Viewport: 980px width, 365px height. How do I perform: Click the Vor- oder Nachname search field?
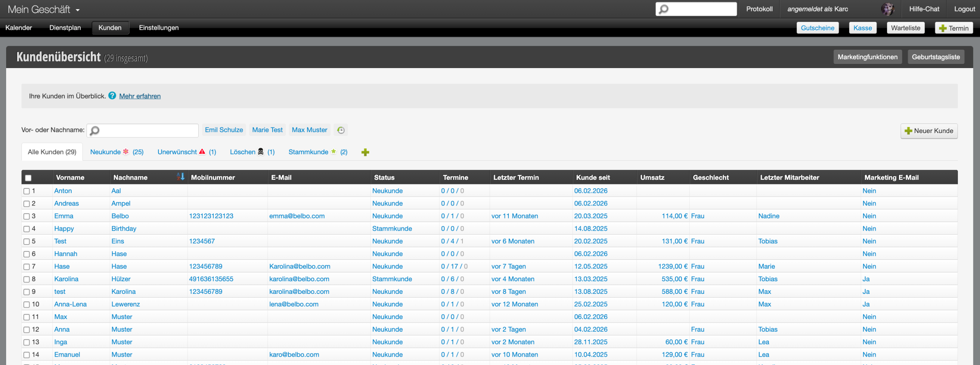(147, 130)
